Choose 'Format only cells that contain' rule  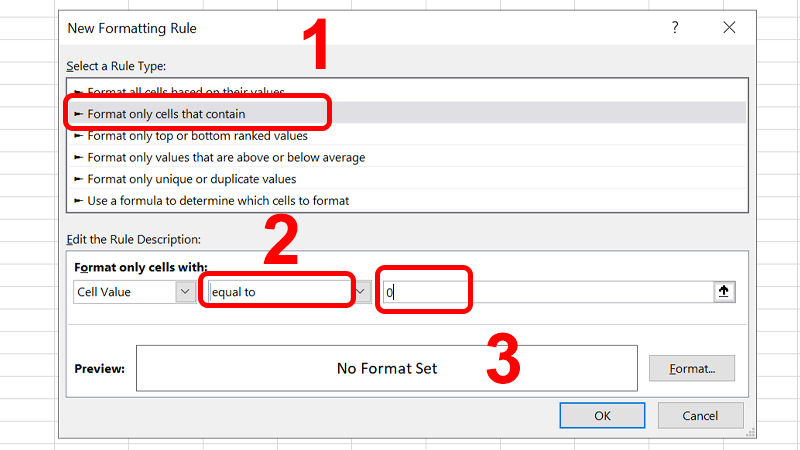(166, 114)
